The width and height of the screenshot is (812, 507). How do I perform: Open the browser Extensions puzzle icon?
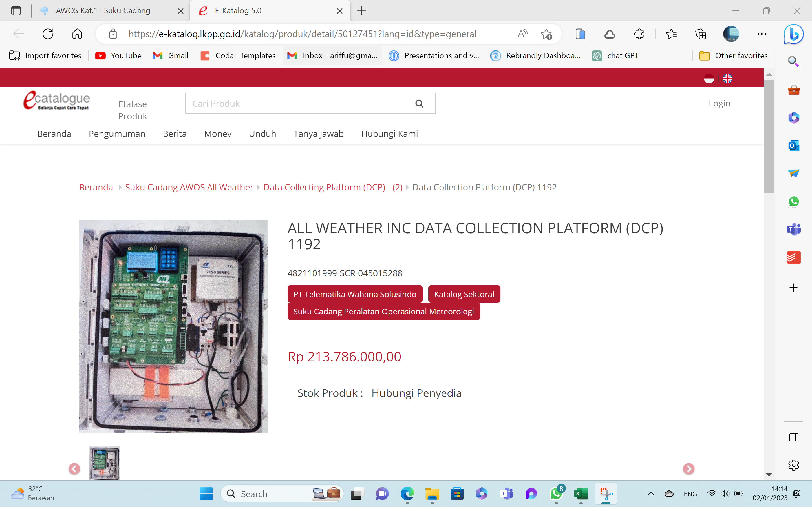coord(639,34)
